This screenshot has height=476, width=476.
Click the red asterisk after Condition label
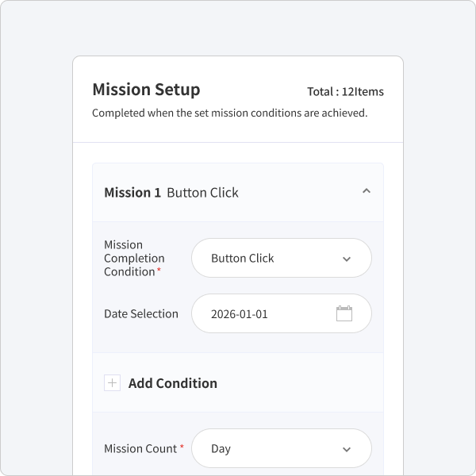click(159, 270)
